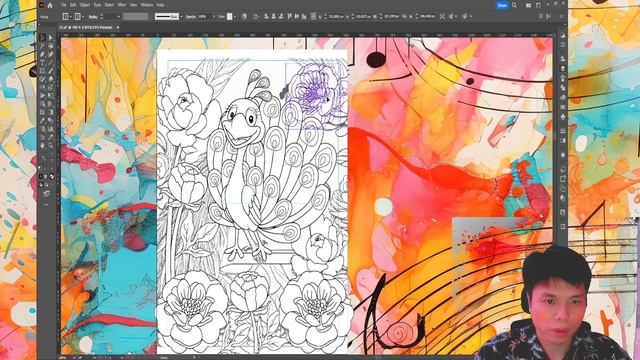Open the Graphic Style dropdown arrow
Screen dimensions: 640x360
click(235, 17)
